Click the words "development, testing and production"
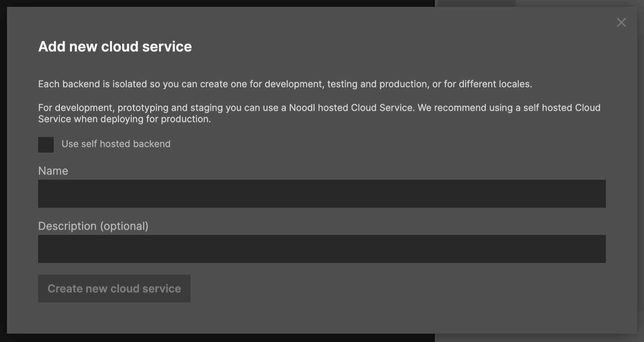644x342 pixels. point(346,84)
